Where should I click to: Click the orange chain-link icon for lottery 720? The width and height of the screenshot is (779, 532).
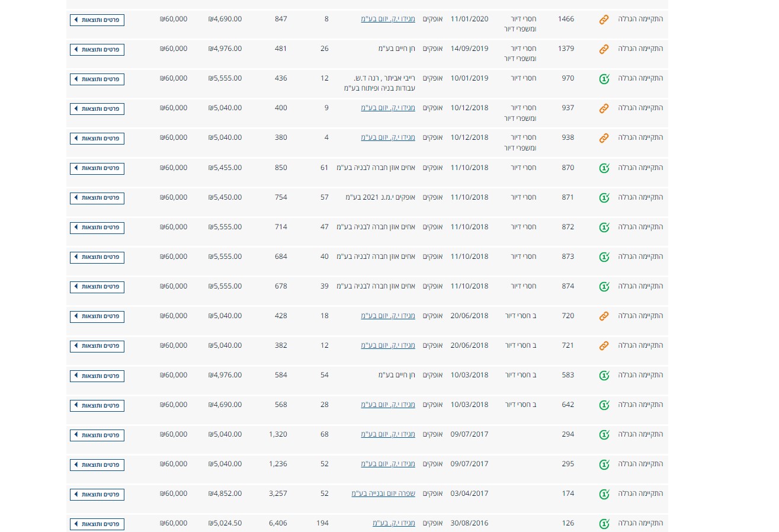(x=604, y=316)
